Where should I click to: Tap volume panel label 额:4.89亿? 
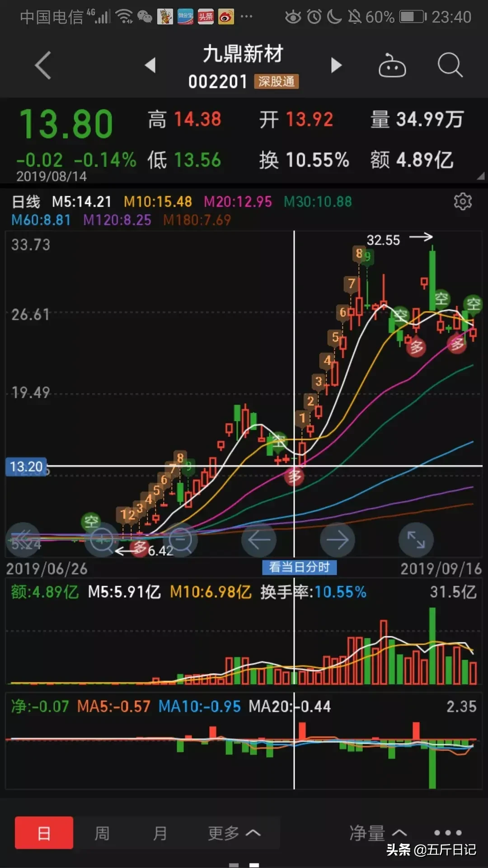coord(45,592)
